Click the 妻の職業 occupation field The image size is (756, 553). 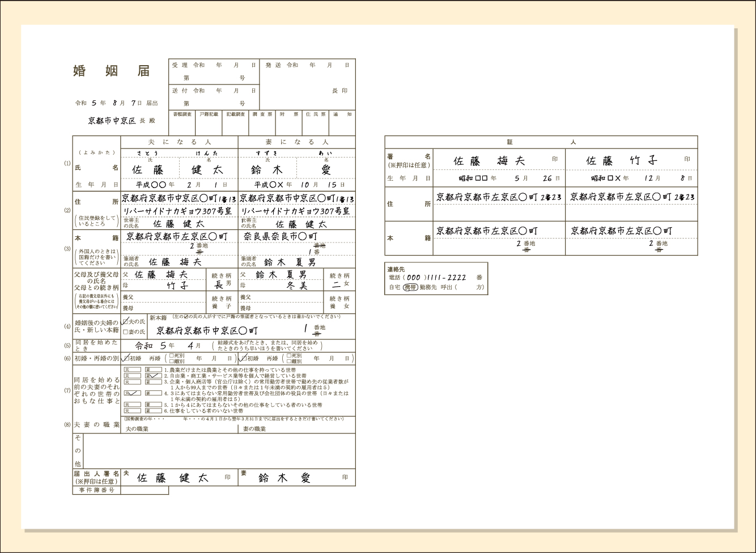(296, 429)
